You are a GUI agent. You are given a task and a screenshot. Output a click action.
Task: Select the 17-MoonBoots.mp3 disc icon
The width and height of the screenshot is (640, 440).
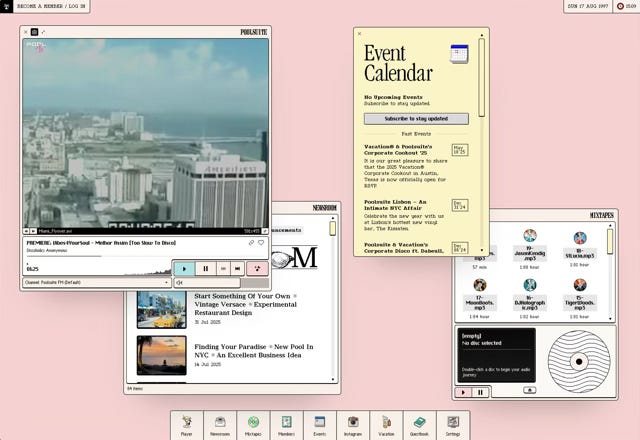click(x=480, y=285)
